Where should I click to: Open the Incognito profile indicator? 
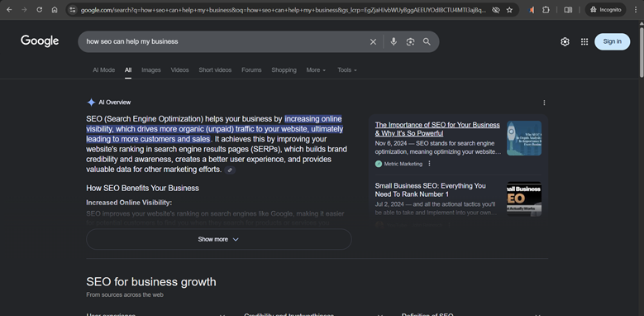pos(605,10)
